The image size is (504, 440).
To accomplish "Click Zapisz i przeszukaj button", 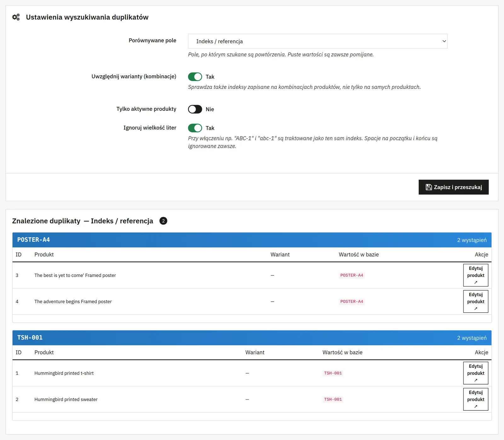I will (454, 187).
